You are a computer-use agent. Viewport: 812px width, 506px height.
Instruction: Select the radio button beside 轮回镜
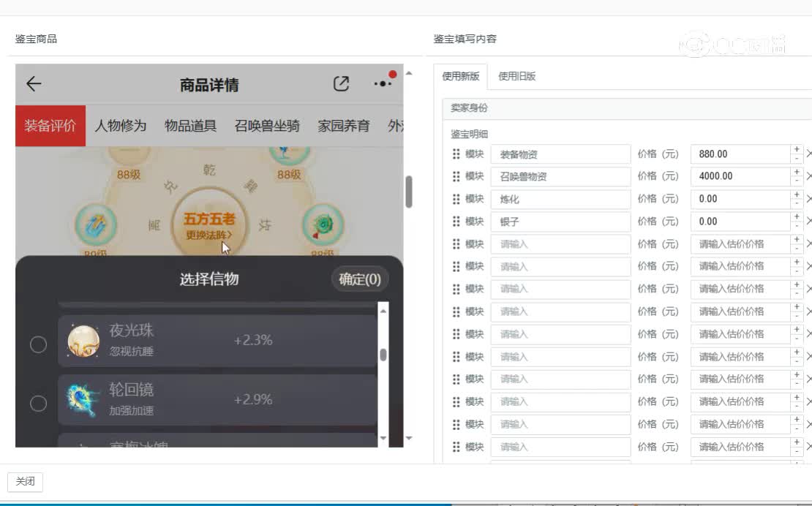click(38, 403)
